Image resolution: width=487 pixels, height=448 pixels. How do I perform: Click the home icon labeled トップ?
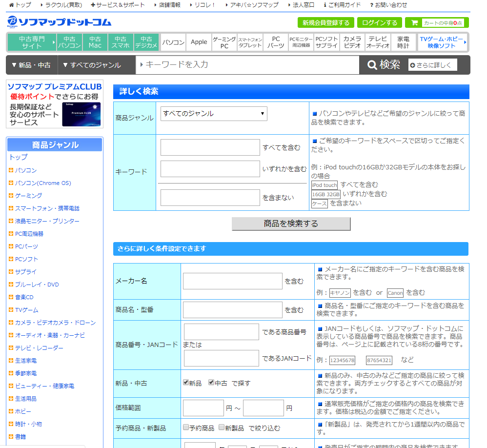[x=12, y=5]
